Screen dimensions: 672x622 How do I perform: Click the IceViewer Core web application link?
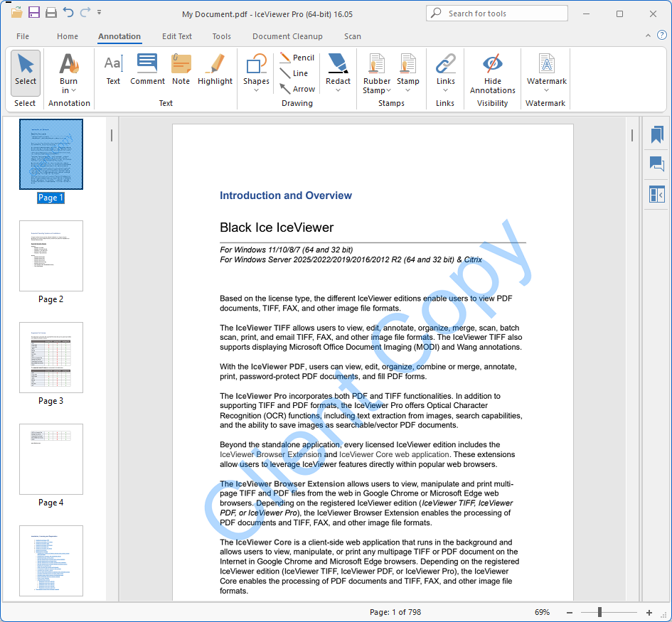pyautogui.click(x=394, y=454)
